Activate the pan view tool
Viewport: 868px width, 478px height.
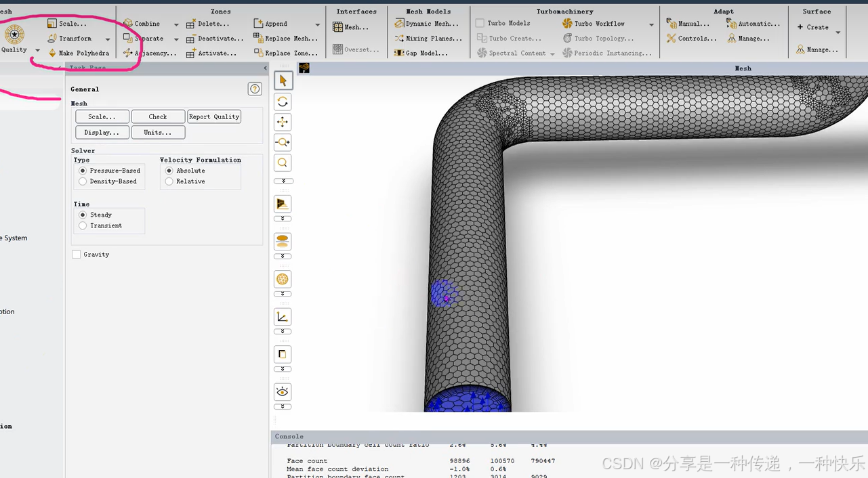(283, 122)
